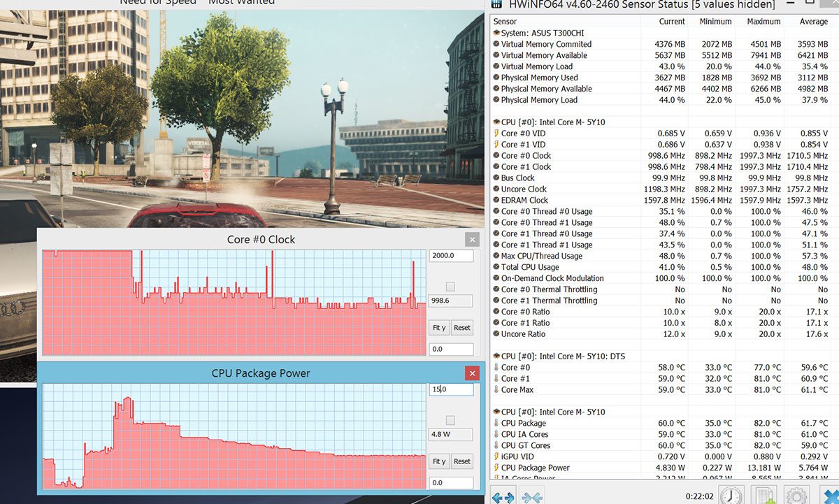This screenshot has width=839, height=504.
Task: Select the Physical Memory Used row
Action: coord(661,78)
